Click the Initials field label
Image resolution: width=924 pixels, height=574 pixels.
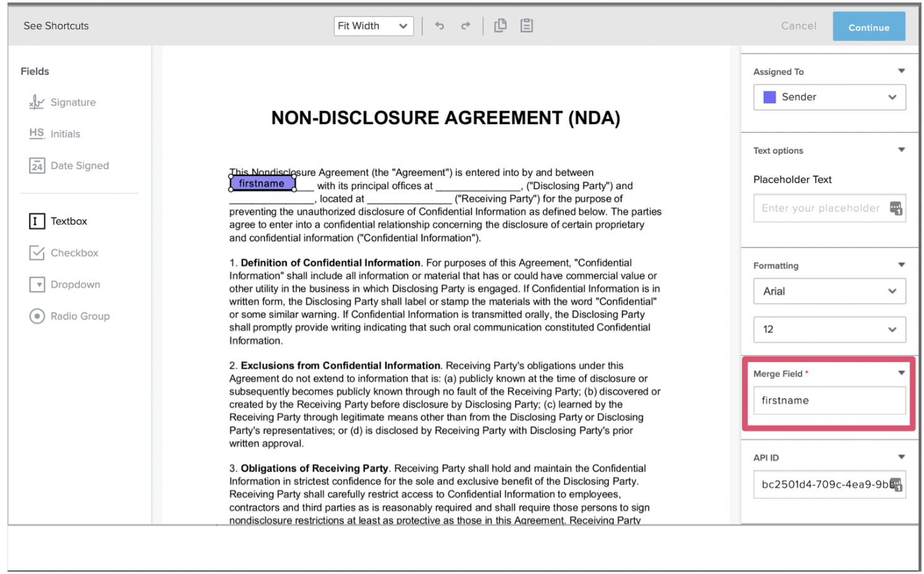pyautogui.click(x=65, y=134)
